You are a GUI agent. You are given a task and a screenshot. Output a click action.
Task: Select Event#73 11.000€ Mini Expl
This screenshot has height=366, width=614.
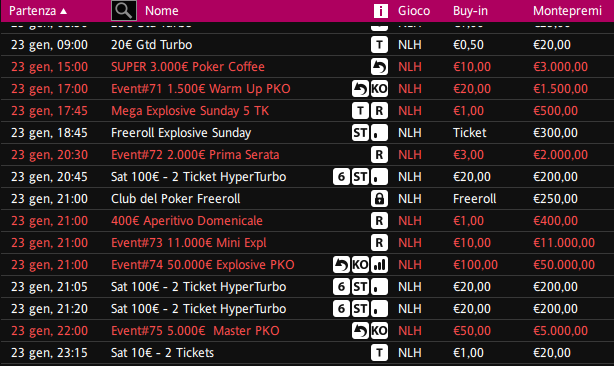(188, 243)
